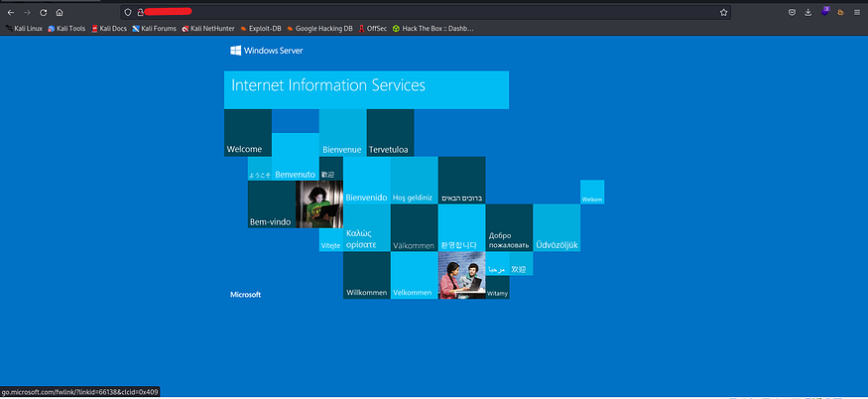Image resolution: width=868 pixels, height=399 pixels.
Task: Click the Greek Καλώς ορίσατε tile
Action: [x=366, y=228]
